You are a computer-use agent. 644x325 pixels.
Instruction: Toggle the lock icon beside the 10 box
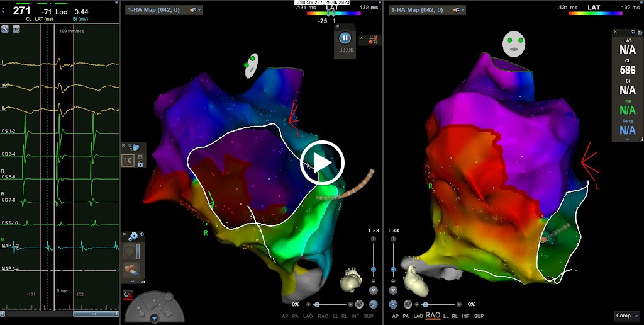click(x=140, y=163)
